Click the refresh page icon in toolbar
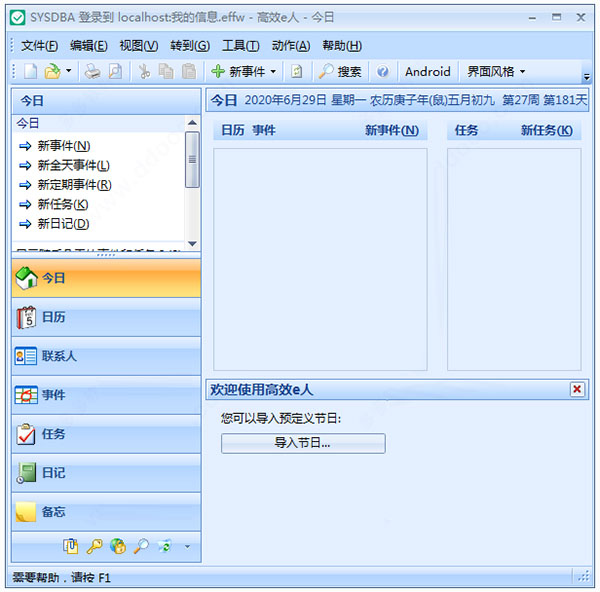The image size is (600, 592). [x=297, y=72]
